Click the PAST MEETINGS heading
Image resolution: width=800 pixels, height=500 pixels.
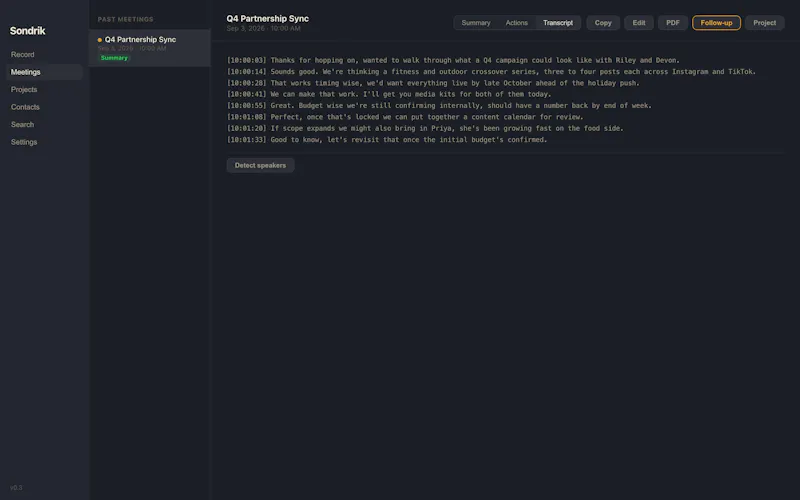(x=126, y=19)
